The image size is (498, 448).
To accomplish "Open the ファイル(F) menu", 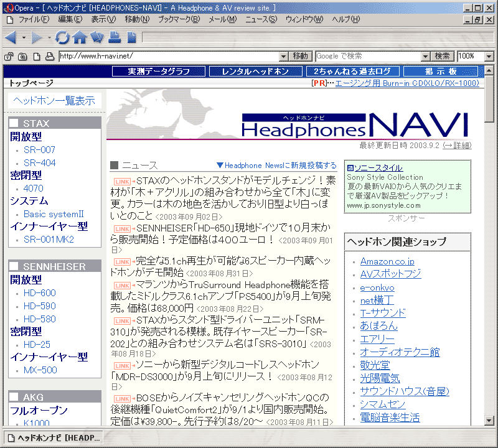I will [x=34, y=20].
